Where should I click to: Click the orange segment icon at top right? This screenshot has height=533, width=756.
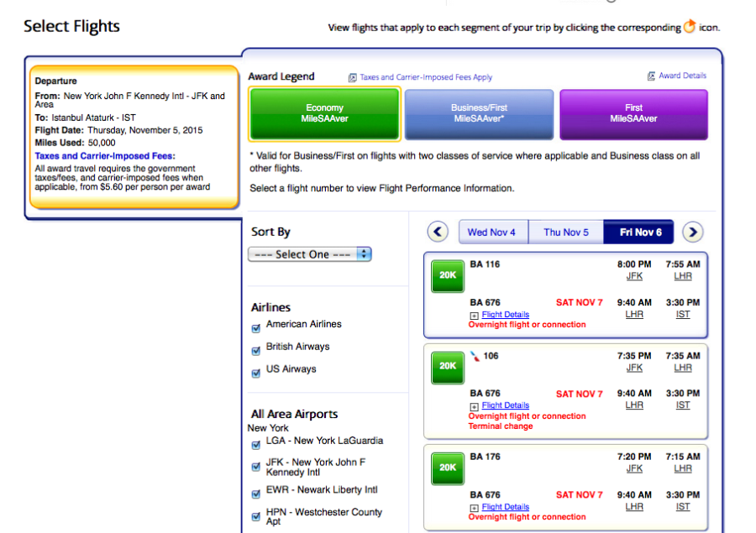pos(690,27)
